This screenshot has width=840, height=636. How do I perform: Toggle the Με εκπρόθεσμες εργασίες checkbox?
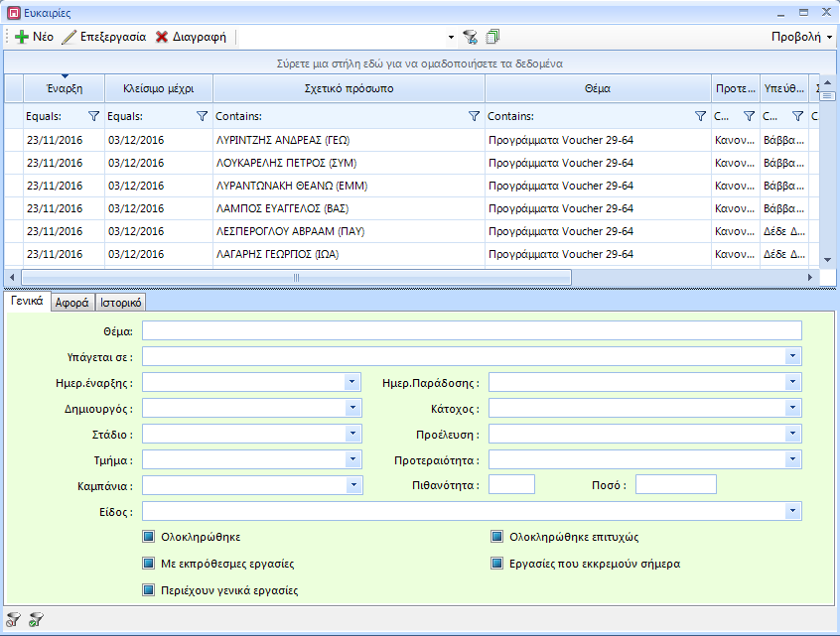[x=149, y=564]
